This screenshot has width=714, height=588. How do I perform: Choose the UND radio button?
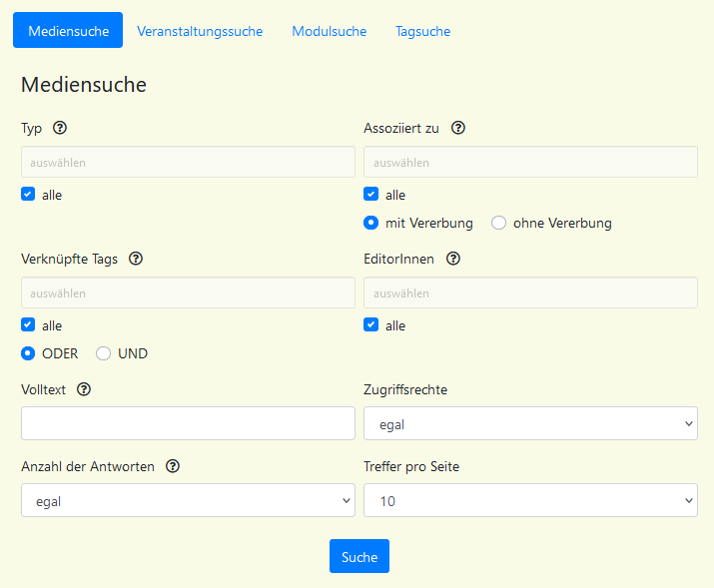tap(103, 353)
